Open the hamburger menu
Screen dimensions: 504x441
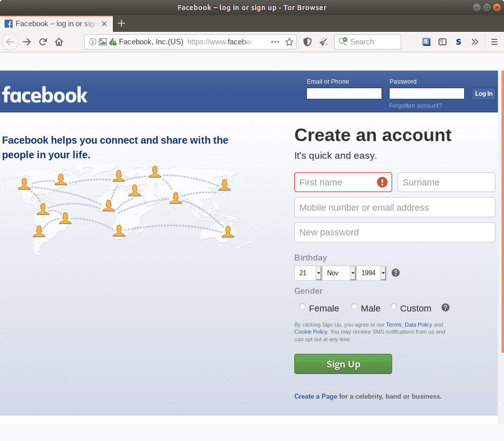[494, 41]
